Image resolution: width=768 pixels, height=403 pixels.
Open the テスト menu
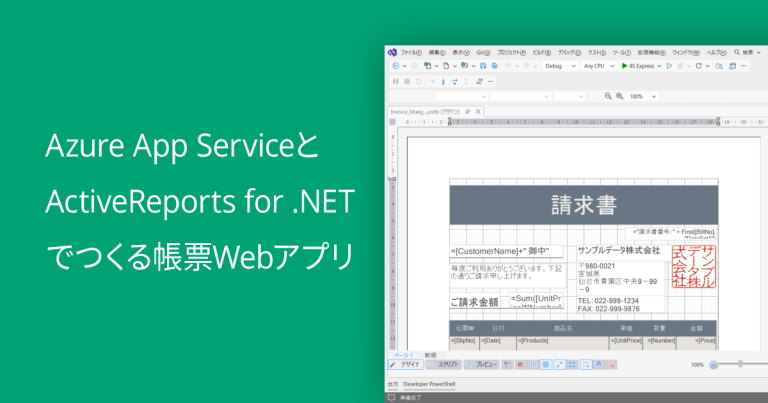597,52
